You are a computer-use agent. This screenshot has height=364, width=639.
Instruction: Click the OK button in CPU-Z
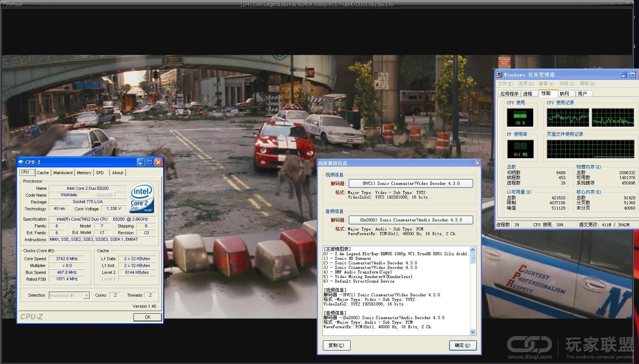pos(148,317)
